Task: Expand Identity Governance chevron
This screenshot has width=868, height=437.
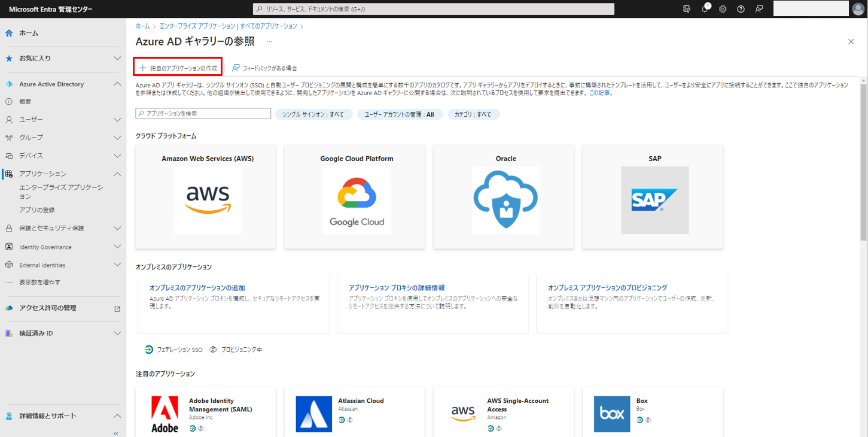Action: (x=117, y=247)
